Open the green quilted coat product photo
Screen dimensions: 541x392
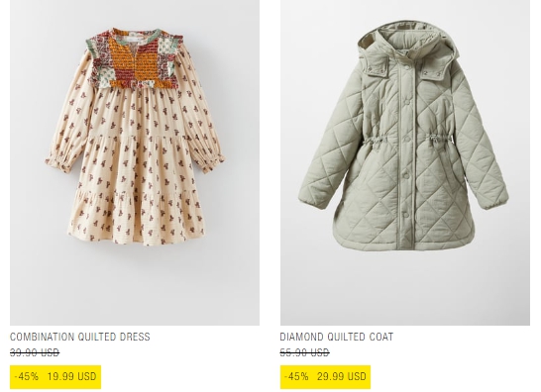[x=405, y=162]
